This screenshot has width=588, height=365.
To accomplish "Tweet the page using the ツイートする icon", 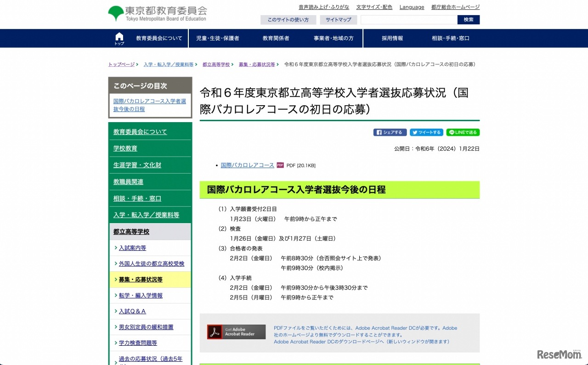I will pyautogui.click(x=426, y=132).
